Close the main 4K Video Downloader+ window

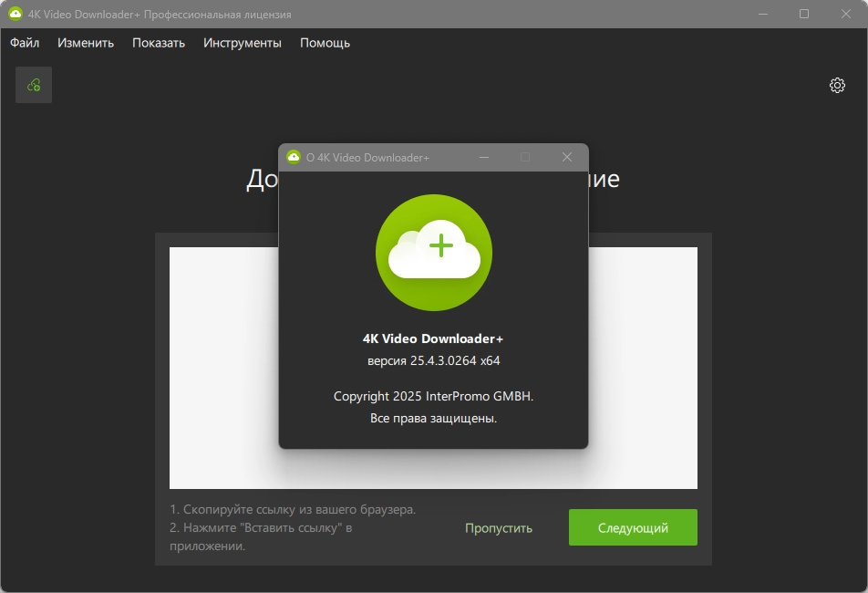tap(846, 14)
